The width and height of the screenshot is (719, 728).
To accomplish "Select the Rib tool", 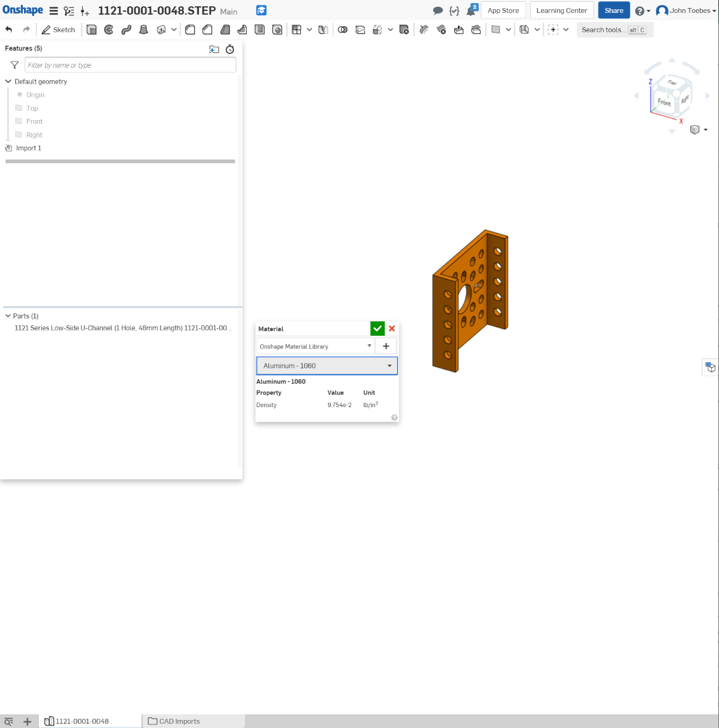I will coord(243,30).
